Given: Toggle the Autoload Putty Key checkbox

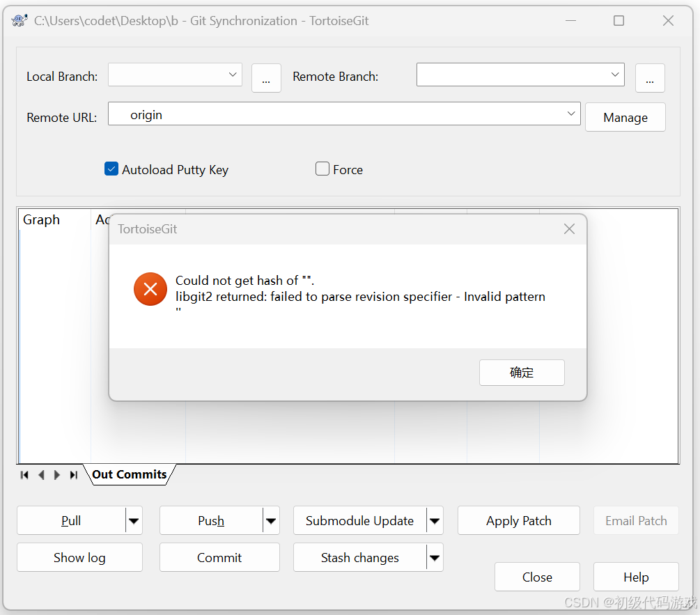Looking at the screenshot, I should click(111, 169).
